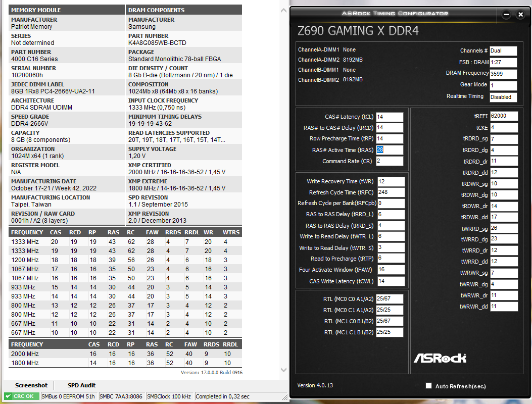
Task: Click the tCKE value field
Action: click(504, 128)
